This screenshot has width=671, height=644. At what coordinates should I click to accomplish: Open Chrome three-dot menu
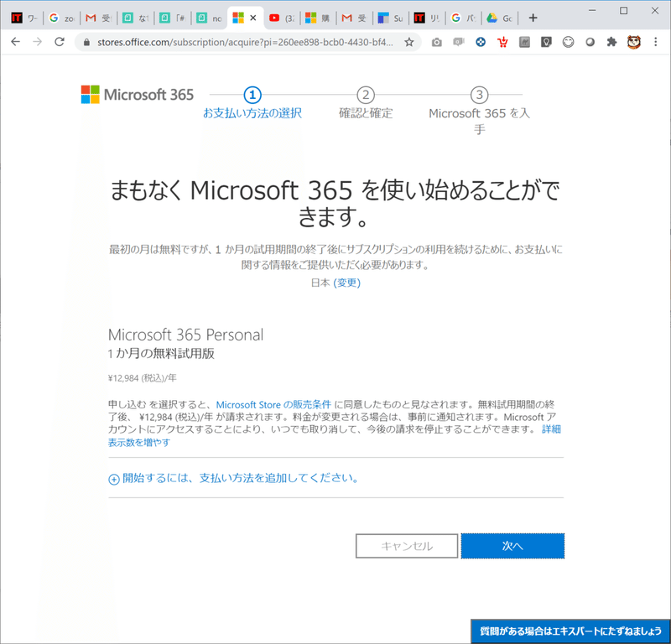tap(656, 42)
